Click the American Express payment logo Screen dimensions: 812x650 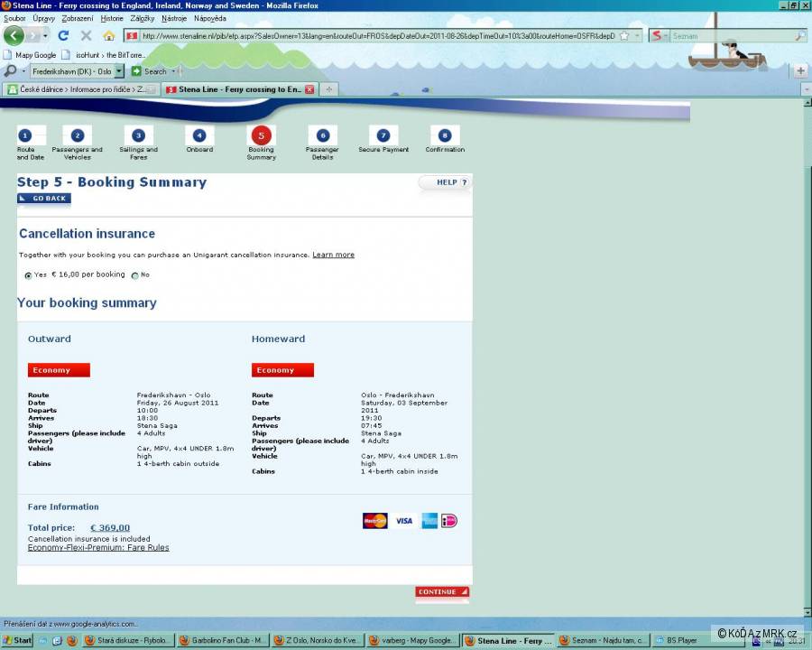pyautogui.click(x=429, y=521)
